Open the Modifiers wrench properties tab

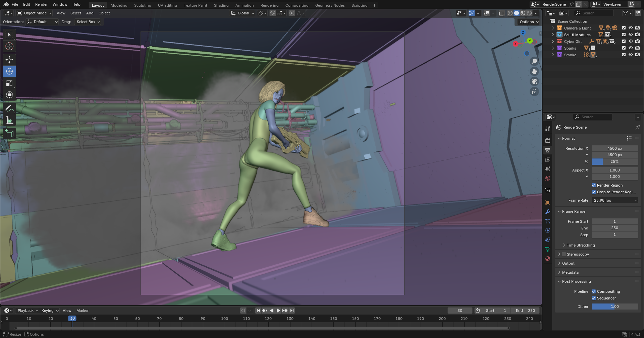click(x=548, y=212)
